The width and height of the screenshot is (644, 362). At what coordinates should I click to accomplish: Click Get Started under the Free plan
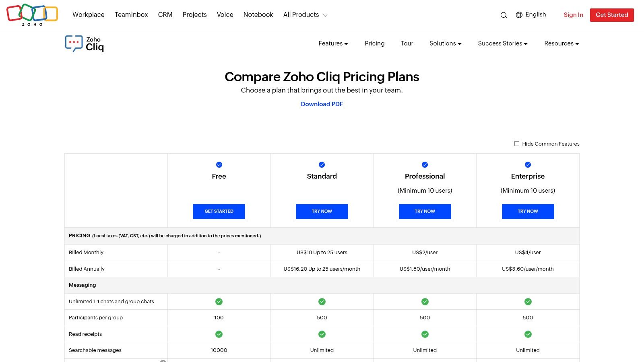click(219, 211)
